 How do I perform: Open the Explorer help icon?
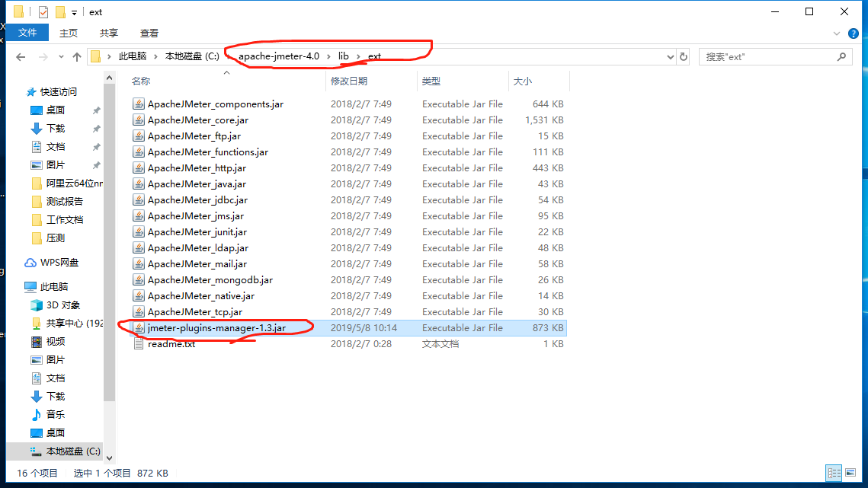coord(853,33)
